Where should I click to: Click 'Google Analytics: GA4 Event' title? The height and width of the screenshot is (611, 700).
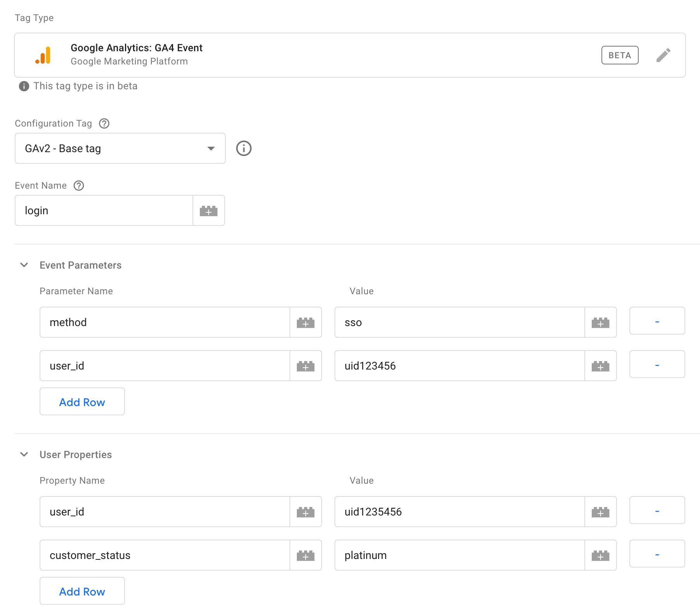[x=137, y=48]
